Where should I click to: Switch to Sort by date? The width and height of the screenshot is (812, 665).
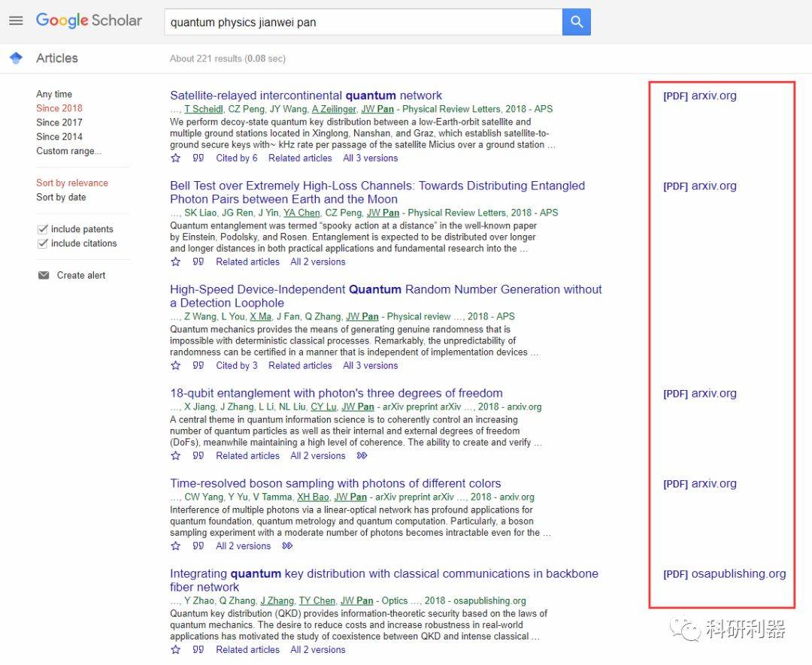click(61, 197)
